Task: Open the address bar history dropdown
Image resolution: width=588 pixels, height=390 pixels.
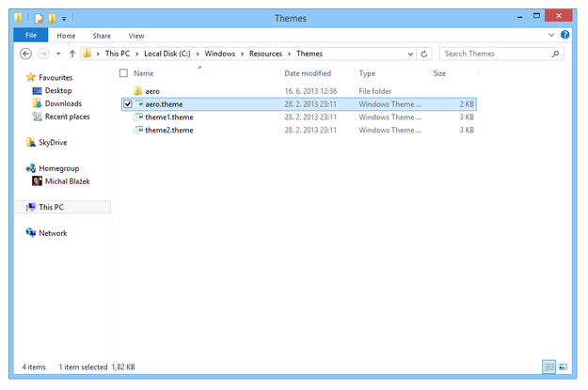Action: 410,54
